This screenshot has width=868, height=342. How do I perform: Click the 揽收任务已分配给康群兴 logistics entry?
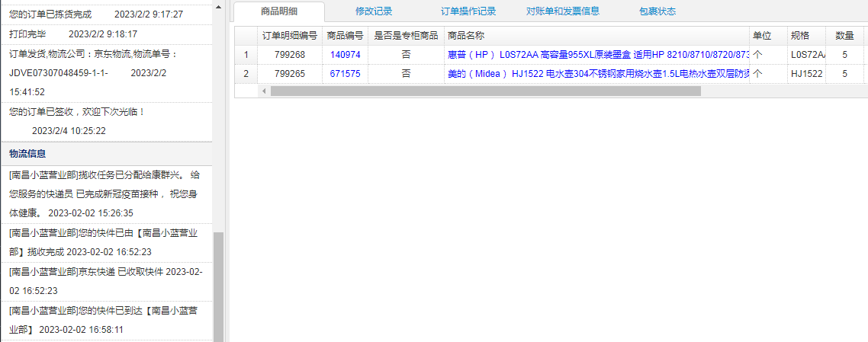(106, 194)
